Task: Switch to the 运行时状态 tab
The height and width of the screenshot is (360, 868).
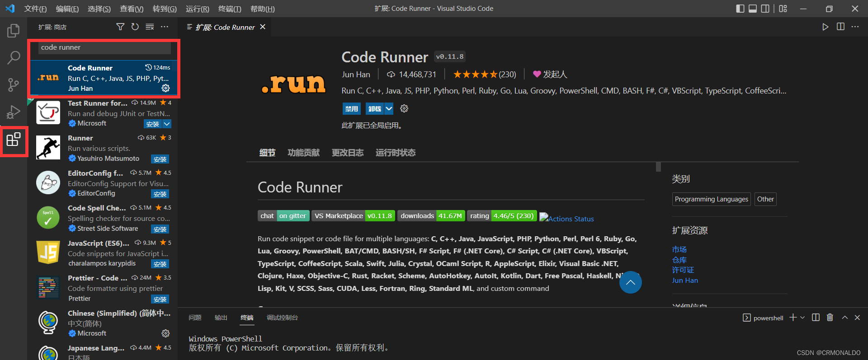Action: point(396,153)
